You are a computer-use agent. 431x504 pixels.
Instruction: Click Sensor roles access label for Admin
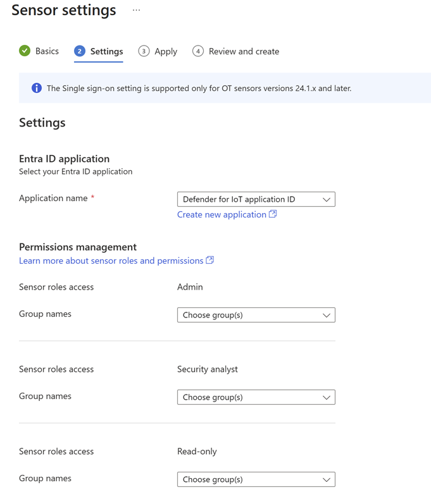(x=56, y=287)
